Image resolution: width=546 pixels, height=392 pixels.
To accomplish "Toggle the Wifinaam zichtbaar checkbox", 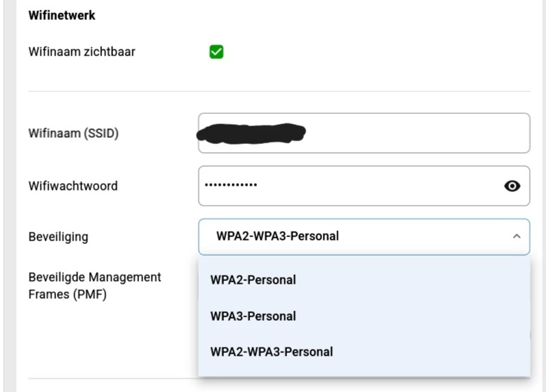I will click(x=216, y=52).
